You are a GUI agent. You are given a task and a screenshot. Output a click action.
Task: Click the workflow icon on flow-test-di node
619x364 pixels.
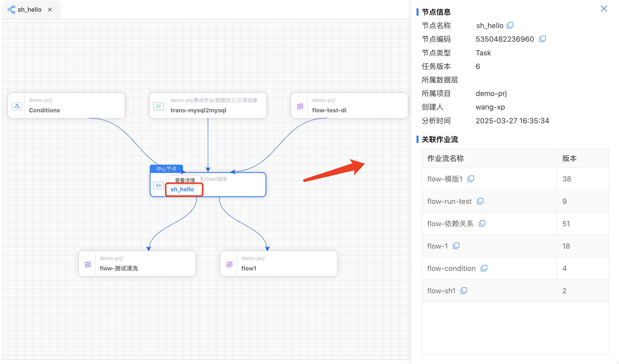[300, 106]
